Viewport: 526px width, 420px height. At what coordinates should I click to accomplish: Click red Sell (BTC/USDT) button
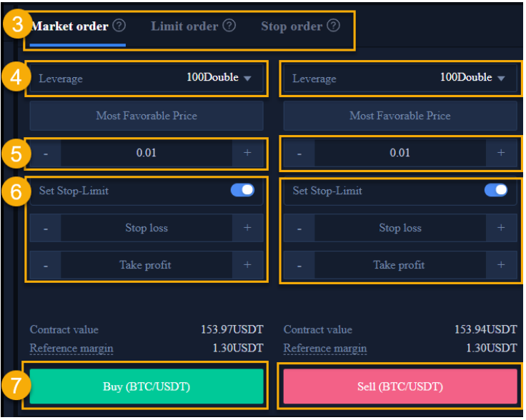(400, 386)
